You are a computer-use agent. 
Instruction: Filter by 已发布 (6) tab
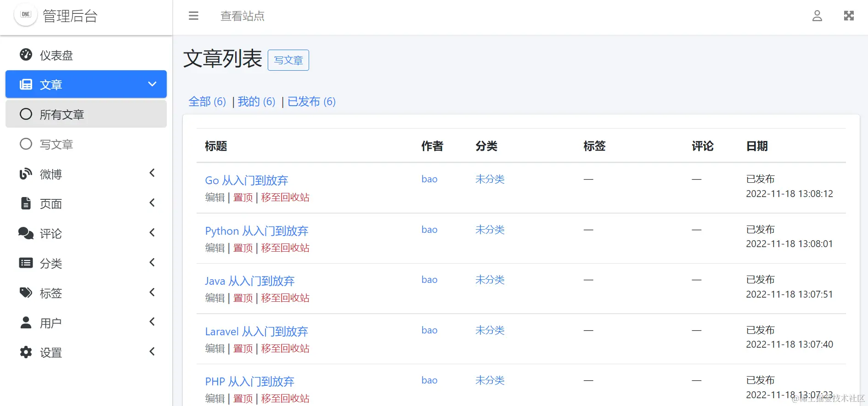311,101
